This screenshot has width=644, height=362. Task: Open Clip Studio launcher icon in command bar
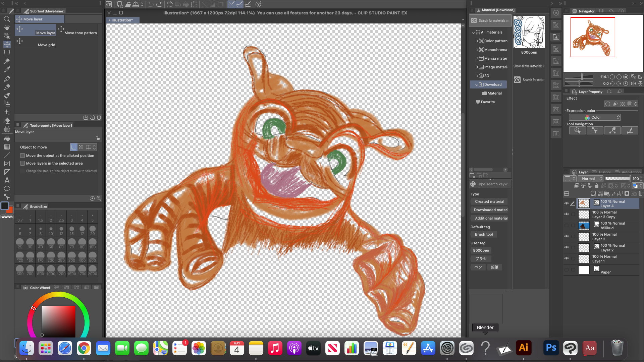pos(109,4)
